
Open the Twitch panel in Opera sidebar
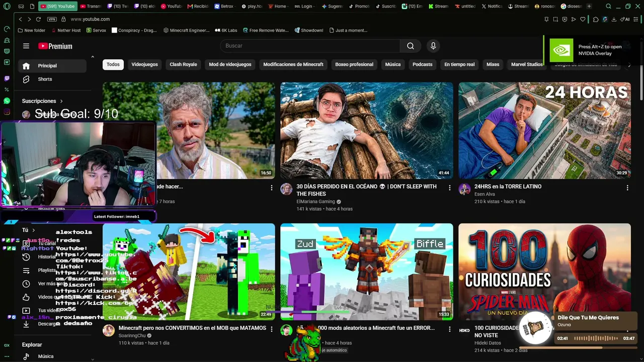[x=7, y=78]
